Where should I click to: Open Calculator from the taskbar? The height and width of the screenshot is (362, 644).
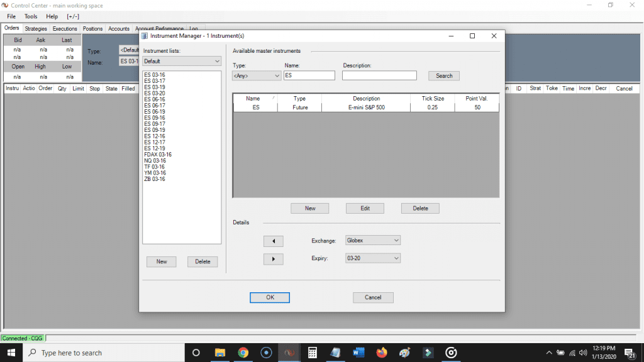click(312, 353)
